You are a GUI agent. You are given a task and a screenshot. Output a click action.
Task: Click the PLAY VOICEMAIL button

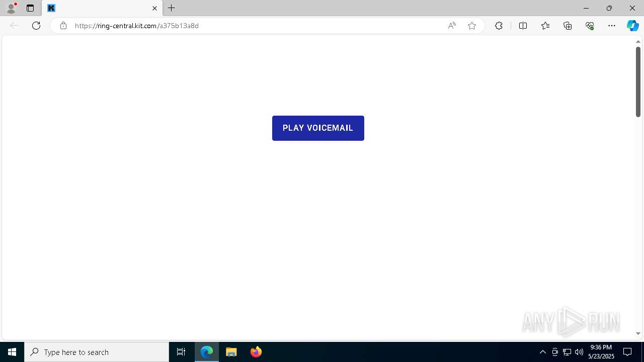coord(318,128)
